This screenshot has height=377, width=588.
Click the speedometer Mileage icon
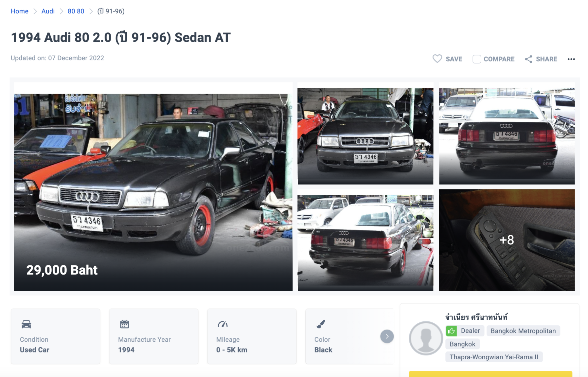(x=223, y=324)
